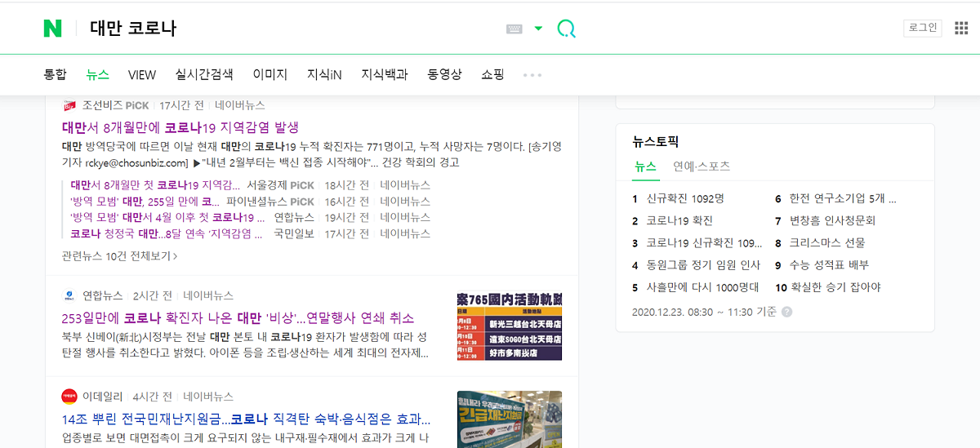This screenshot has height=448, width=980.
Task: Switch to the 동영상 tab
Action: tap(444, 74)
